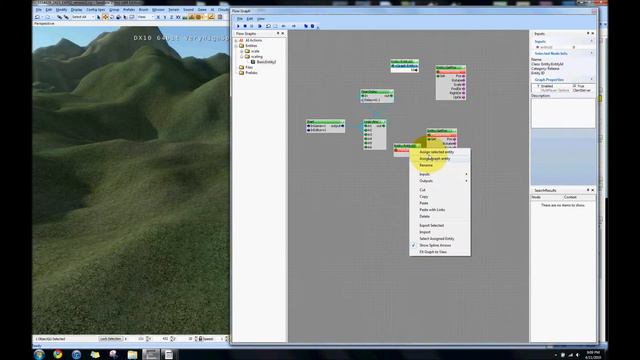Collapse the Graph Properties section

(591, 80)
